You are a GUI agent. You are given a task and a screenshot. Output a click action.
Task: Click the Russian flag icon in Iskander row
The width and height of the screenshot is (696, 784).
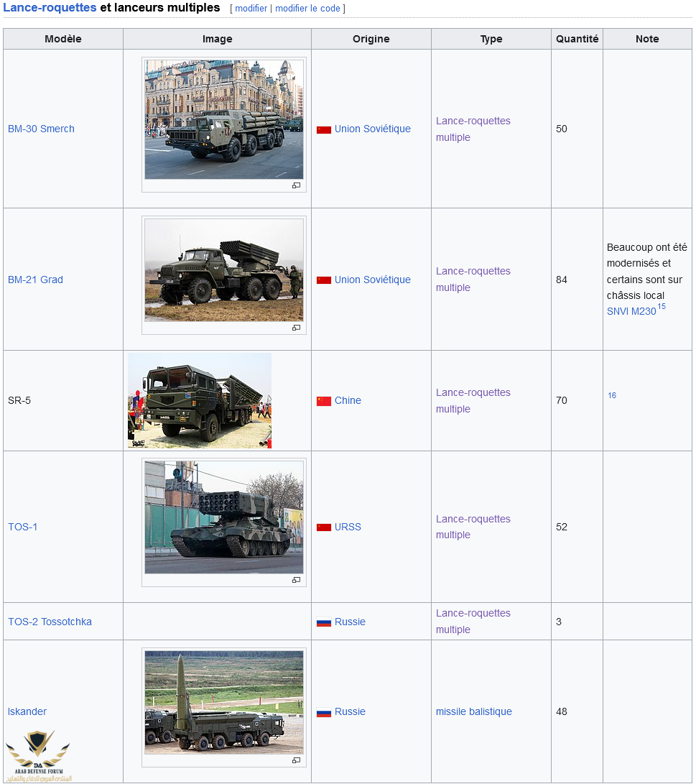324,712
